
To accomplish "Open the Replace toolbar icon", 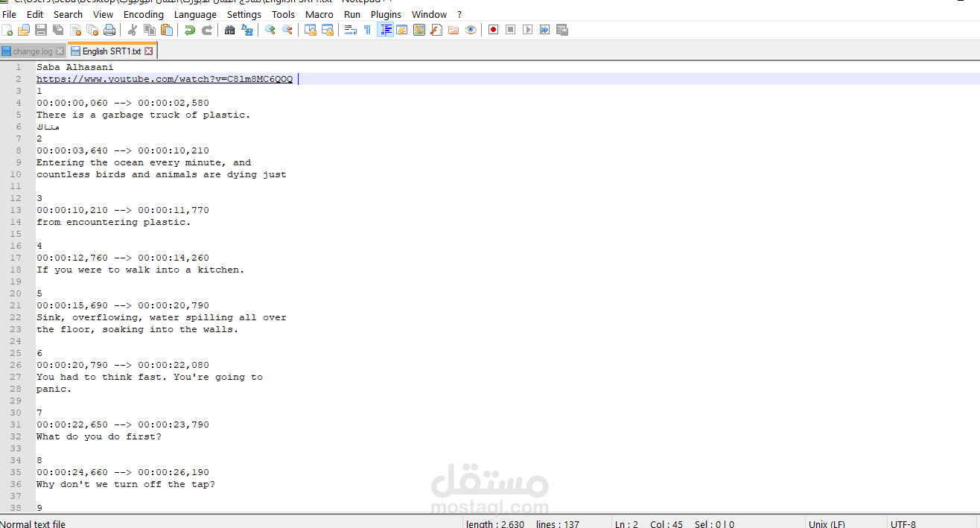I will pos(247,30).
